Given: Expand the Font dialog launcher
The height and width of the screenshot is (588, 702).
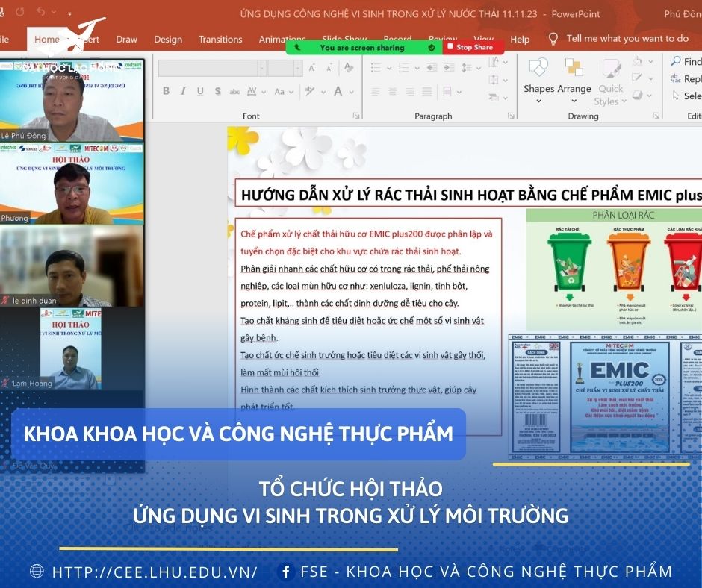Looking at the screenshot, I should tap(355, 116).
